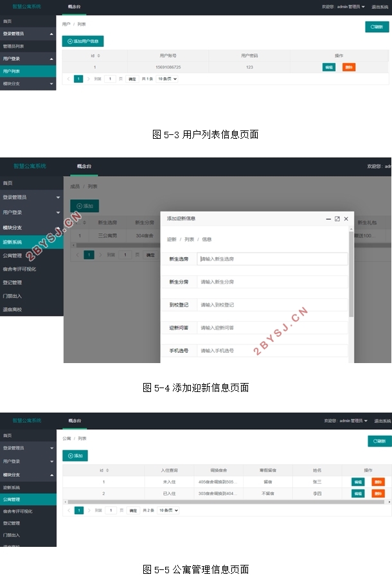Click 删除 for 李四 row
Screen dimensions: 392x579
tap(378, 494)
